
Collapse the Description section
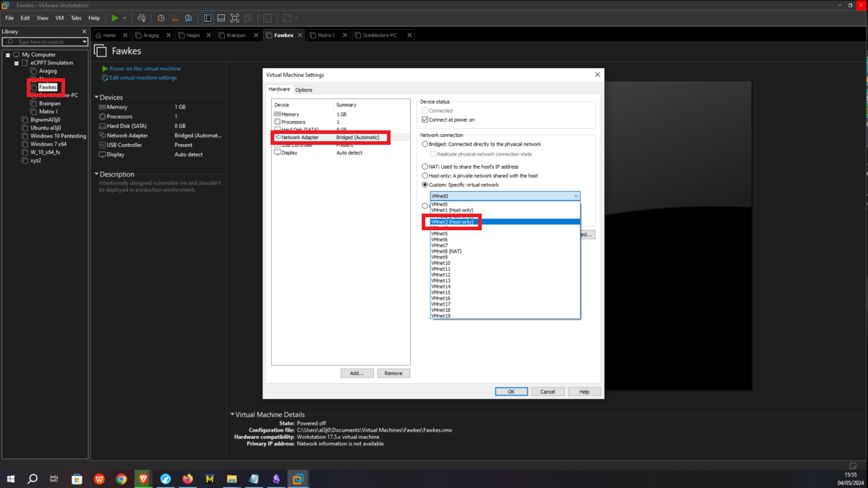pyautogui.click(x=97, y=174)
